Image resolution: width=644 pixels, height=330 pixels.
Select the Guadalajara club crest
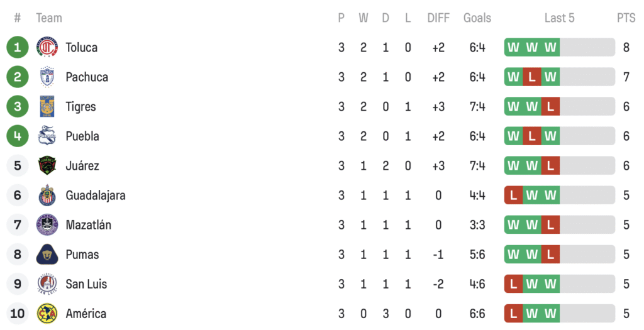47,195
